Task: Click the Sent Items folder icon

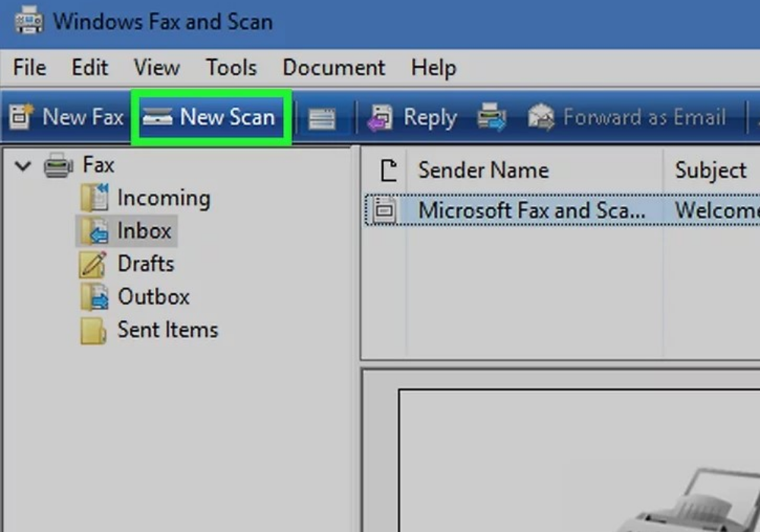Action: click(x=93, y=331)
